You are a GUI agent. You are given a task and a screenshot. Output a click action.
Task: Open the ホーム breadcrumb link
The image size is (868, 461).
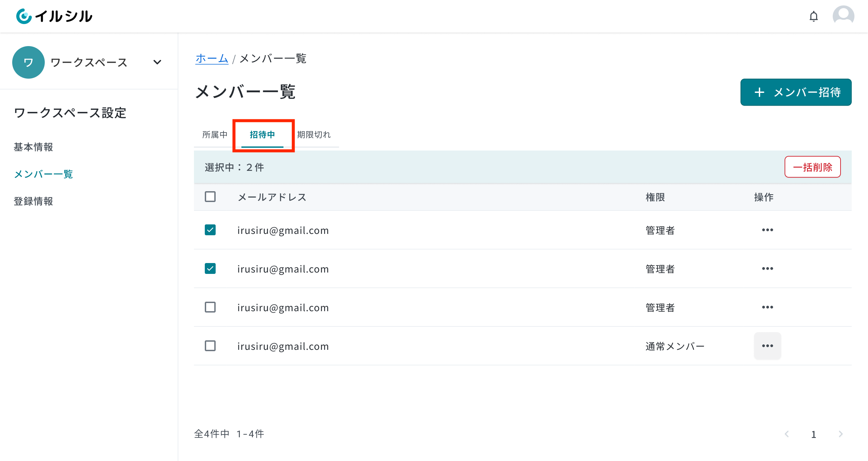tap(212, 59)
